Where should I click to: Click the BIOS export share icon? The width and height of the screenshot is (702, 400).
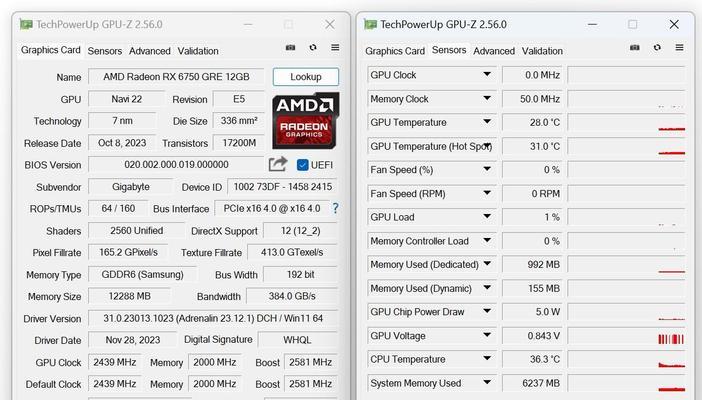pos(278,164)
